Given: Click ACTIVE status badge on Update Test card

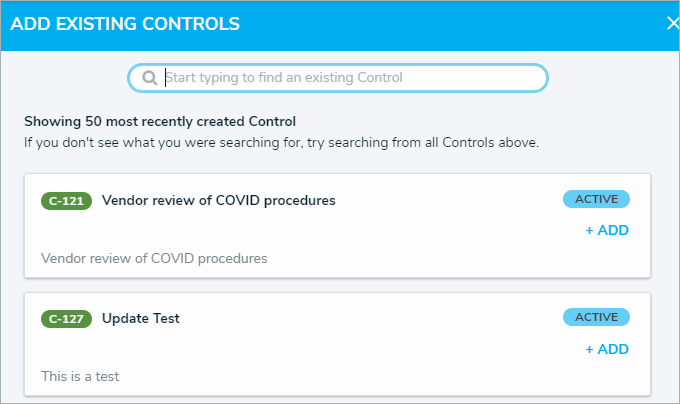Looking at the screenshot, I should [596, 317].
